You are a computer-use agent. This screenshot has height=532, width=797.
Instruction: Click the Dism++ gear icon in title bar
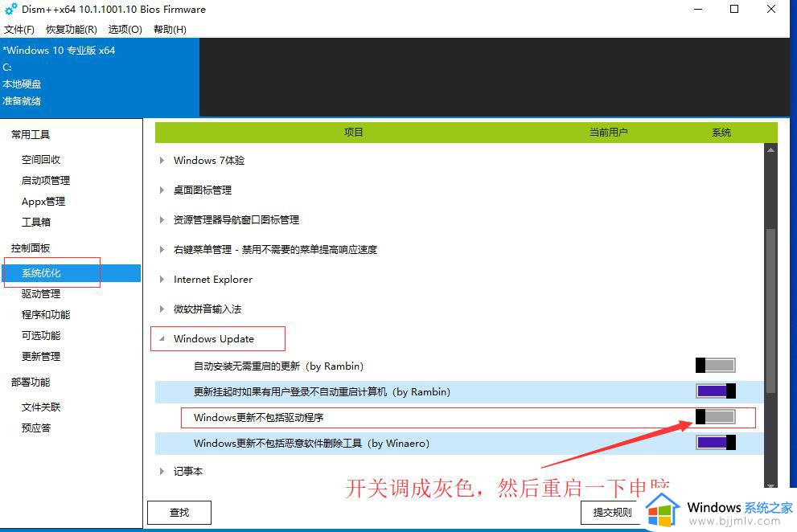coord(10,9)
